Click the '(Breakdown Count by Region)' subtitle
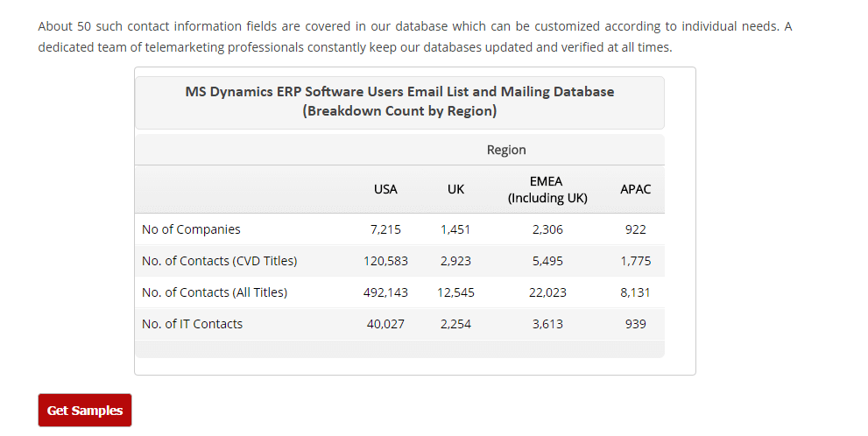 point(399,110)
